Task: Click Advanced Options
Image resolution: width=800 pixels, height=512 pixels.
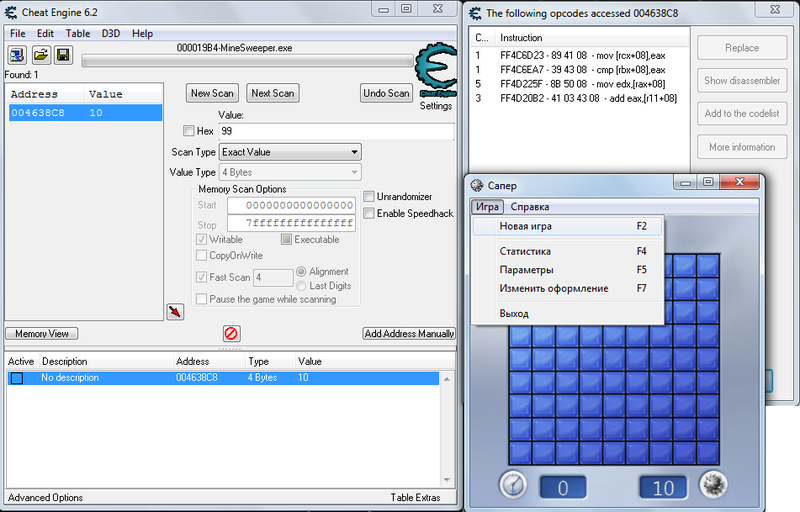Action: [x=45, y=497]
